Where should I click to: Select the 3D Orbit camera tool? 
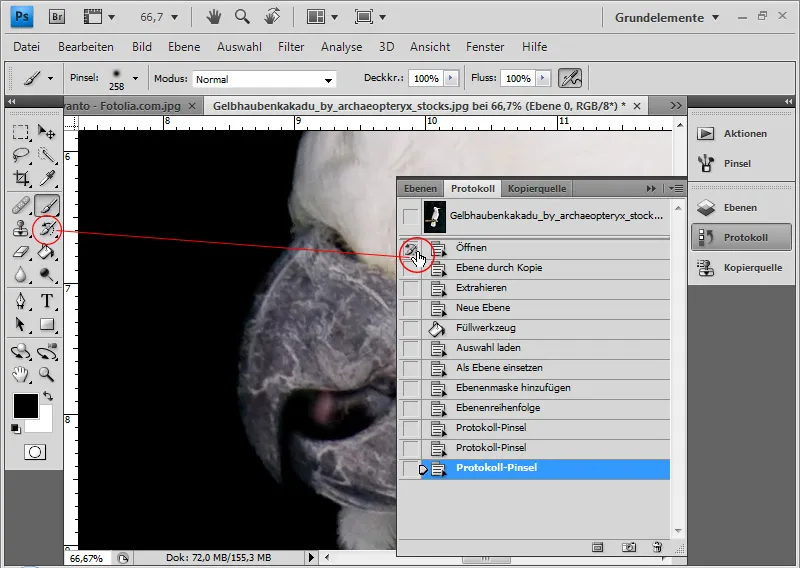(47, 352)
